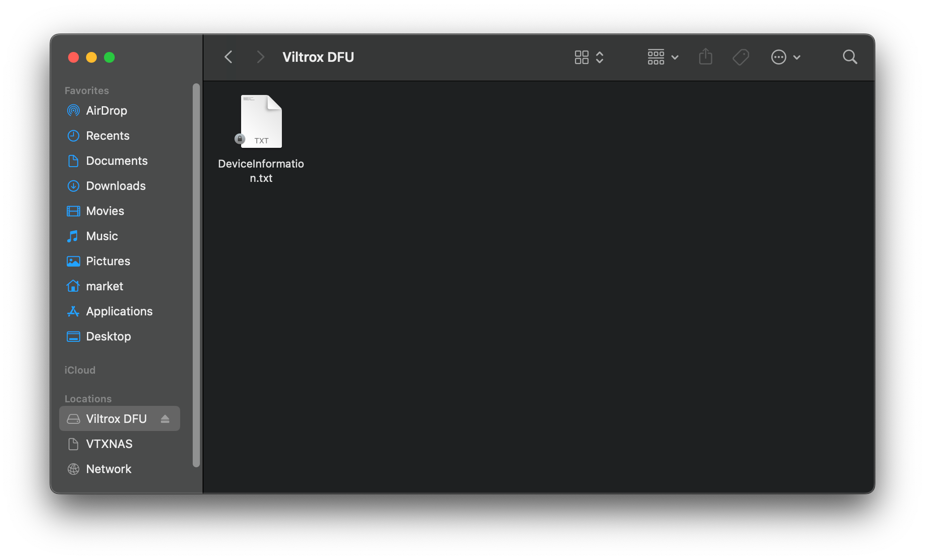The height and width of the screenshot is (560, 925).
Task: Click the Documents sidebar icon
Action: 73,161
